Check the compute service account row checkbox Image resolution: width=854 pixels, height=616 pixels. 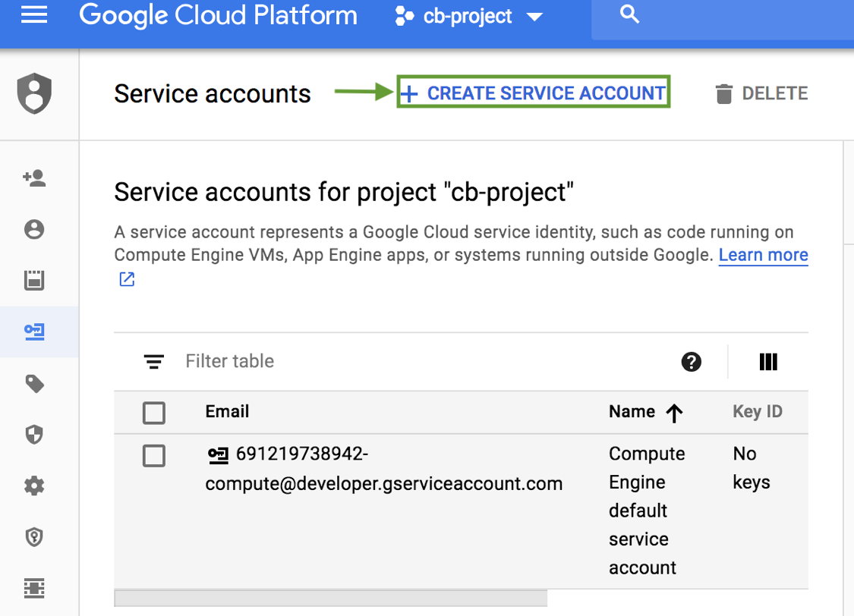pyautogui.click(x=154, y=455)
